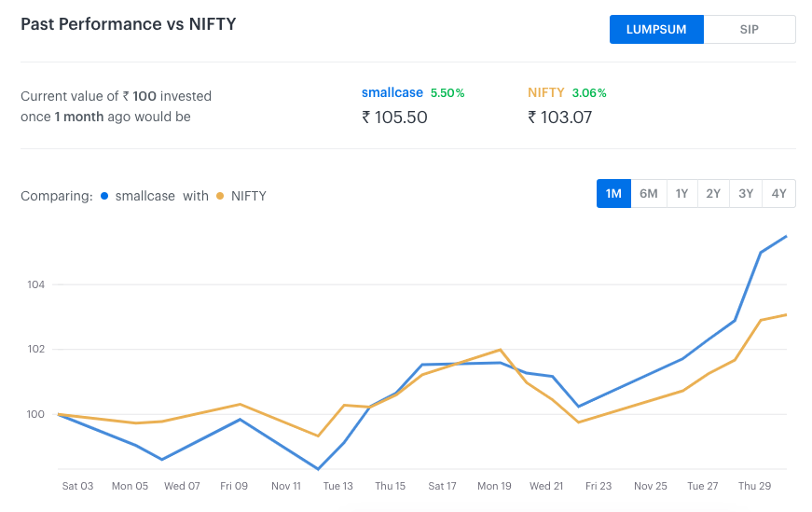Show the 1Y performance range

click(682, 194)
